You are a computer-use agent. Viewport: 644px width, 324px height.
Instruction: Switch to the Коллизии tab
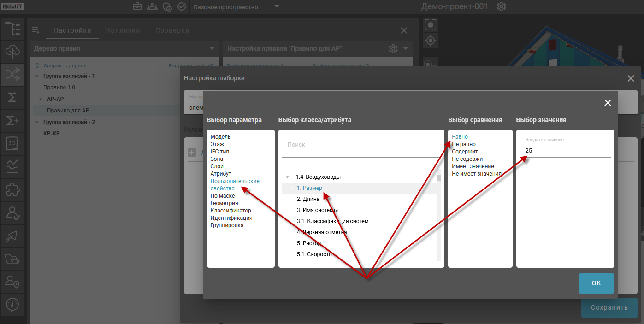click(x=123, y=30)
